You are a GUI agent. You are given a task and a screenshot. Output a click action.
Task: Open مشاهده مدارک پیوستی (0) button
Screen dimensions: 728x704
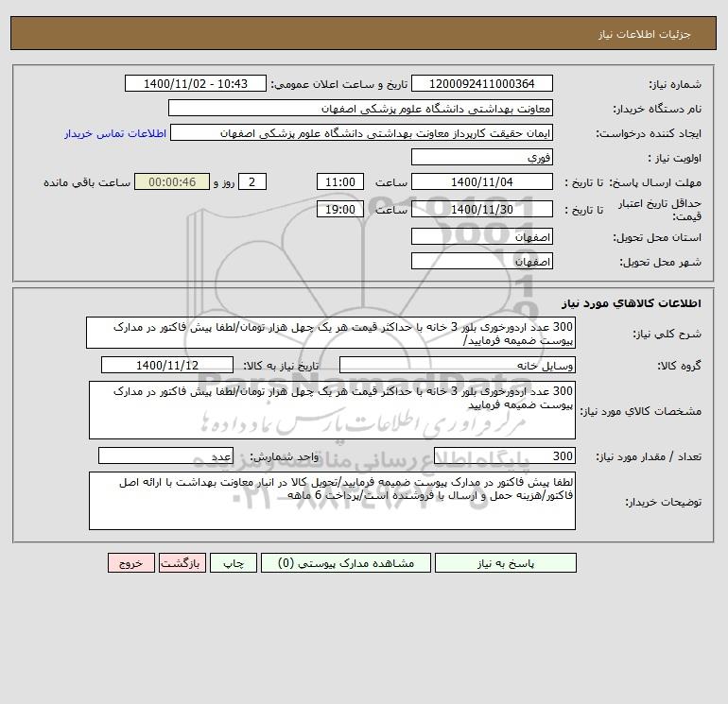pyautogui.click(x=346, y=562)
